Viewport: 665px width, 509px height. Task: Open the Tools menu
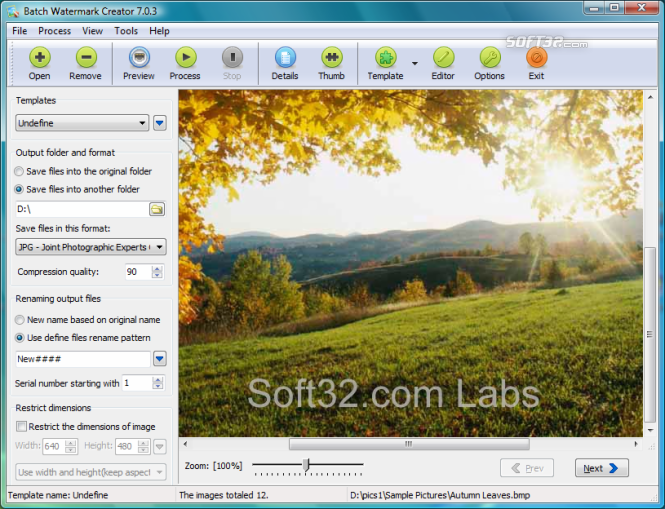click(126, 31)
